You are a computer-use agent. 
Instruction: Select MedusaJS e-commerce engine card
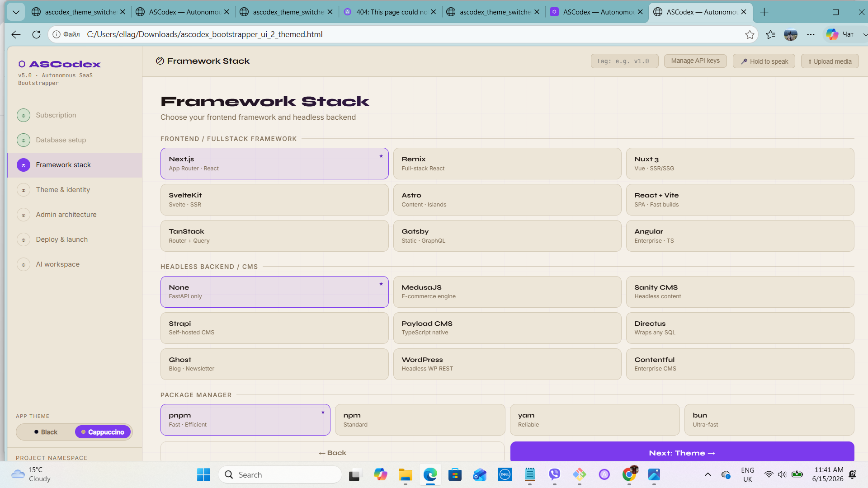(x=507, y=292)
